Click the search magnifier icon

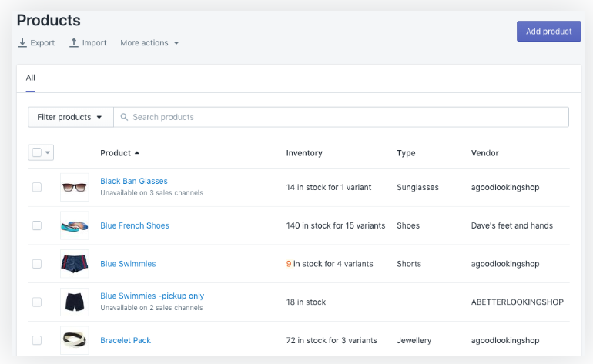click(124, 117)
